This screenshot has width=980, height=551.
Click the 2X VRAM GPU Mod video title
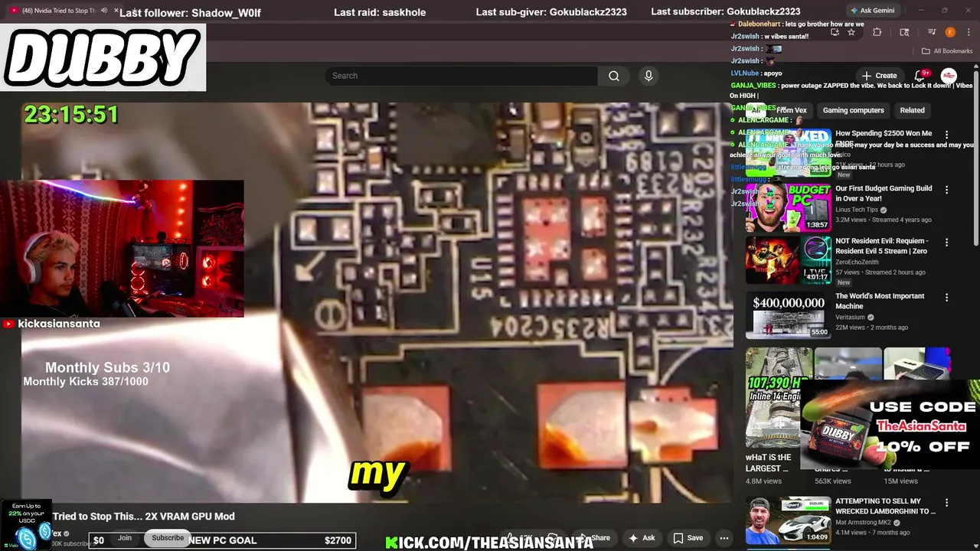[x=144, y=517]
